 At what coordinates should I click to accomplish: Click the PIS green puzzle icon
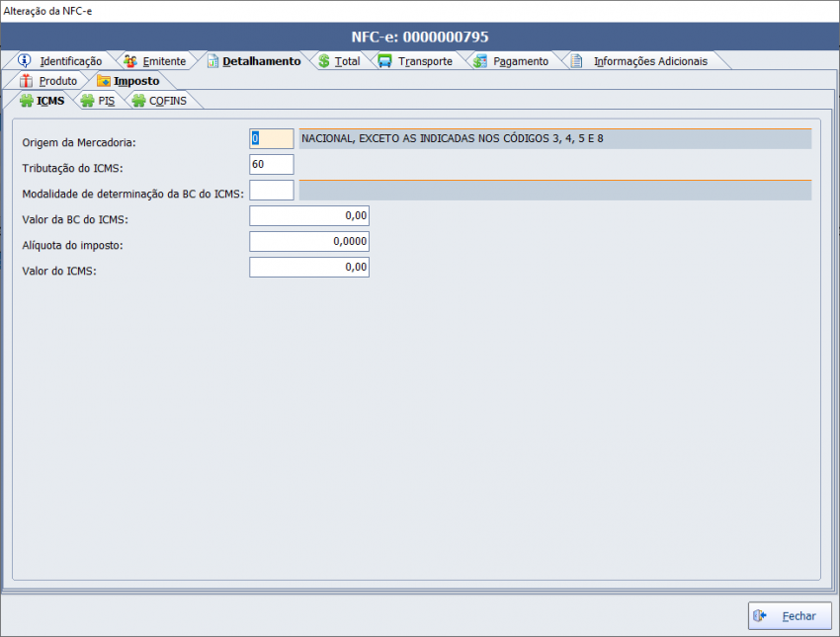tap(87, 101)
